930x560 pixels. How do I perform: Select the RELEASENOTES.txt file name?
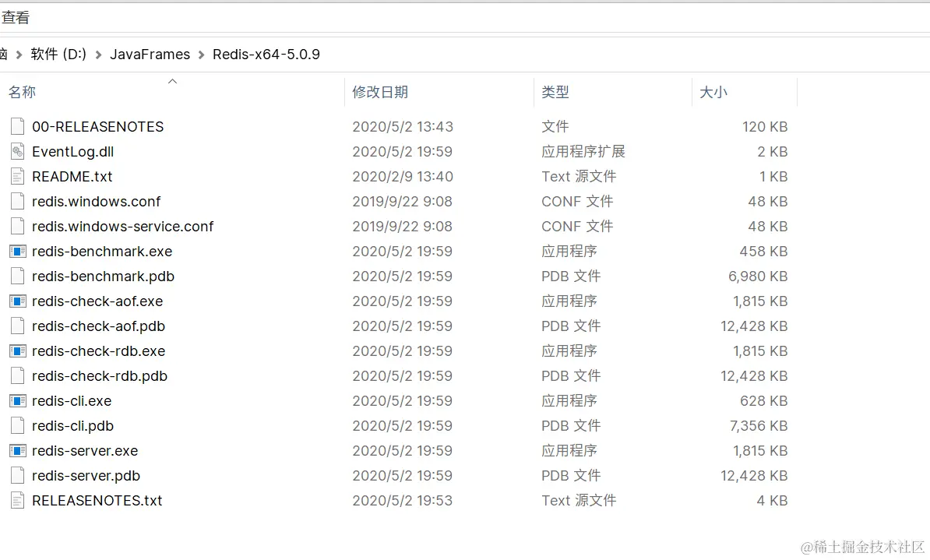(97, 500)
